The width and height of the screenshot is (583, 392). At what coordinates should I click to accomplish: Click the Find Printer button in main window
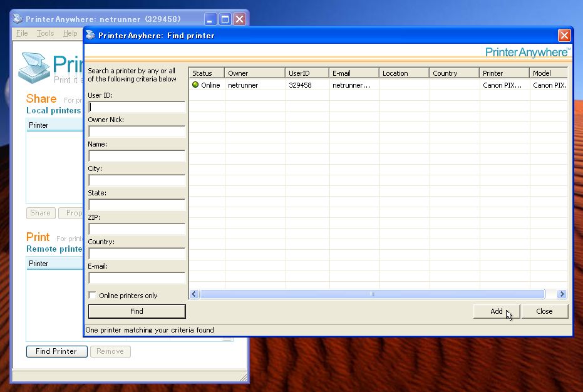click(x=56, y=351)
